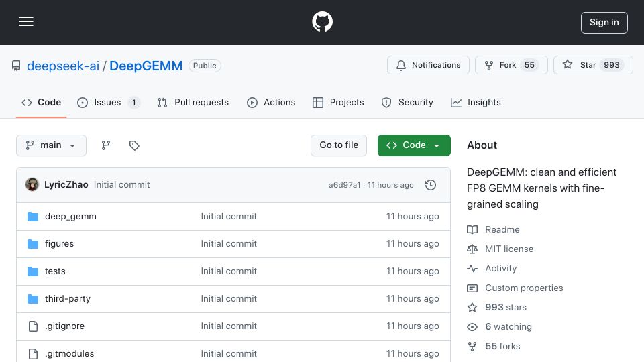This screenshot has width=644, height=362.
Task: Open Initial commit message for third-party row
Action: pos(229,299)
